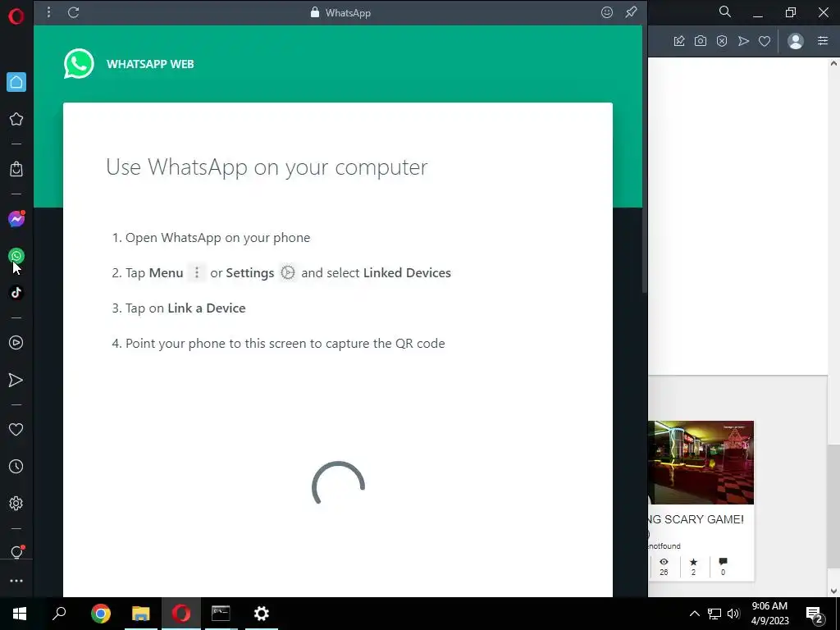Click the volume speaker icon in tray

pos(733,614)
